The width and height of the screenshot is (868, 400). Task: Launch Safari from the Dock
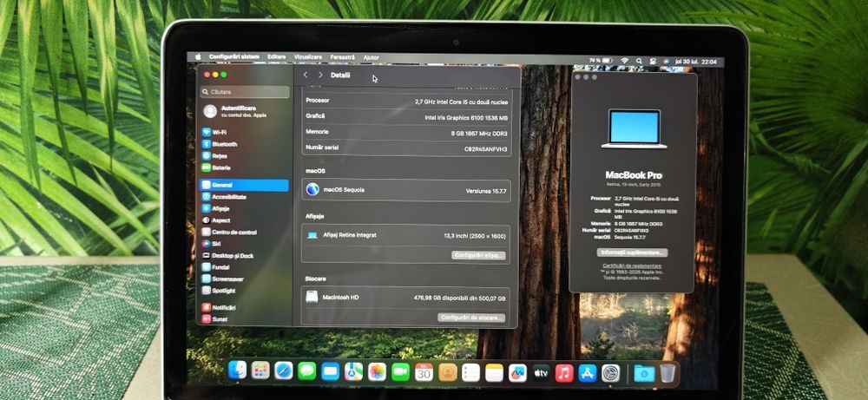284,370
